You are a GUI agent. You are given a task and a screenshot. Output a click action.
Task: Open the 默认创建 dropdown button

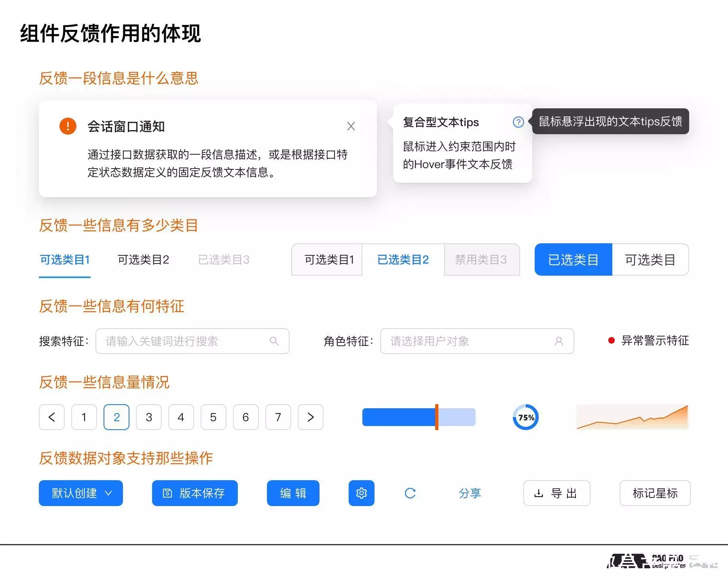[x=81, y=493]
